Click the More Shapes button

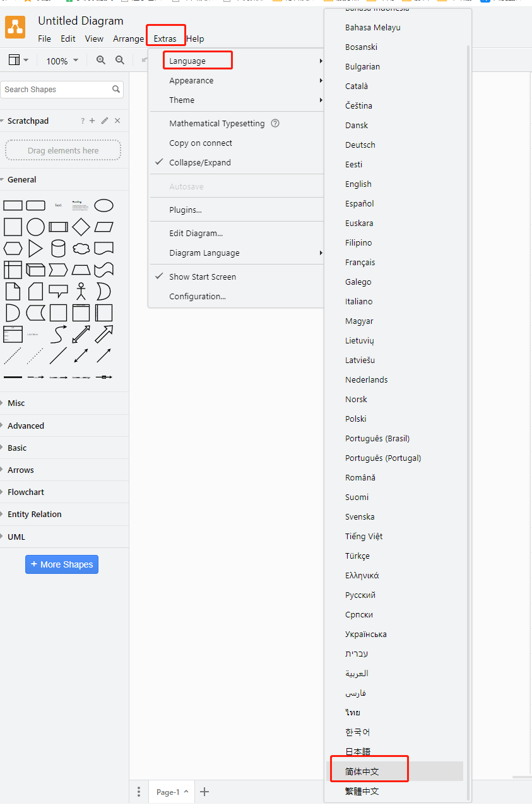tap(62, 564)
